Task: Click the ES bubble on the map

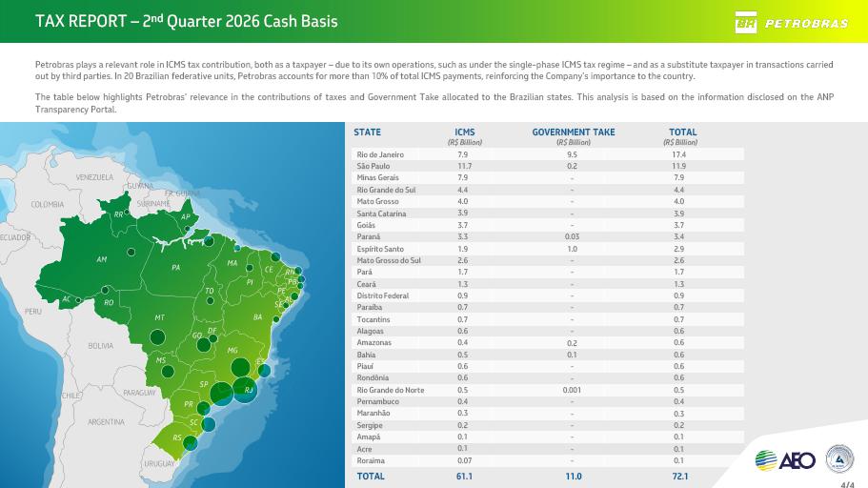Action: point(264,371)
